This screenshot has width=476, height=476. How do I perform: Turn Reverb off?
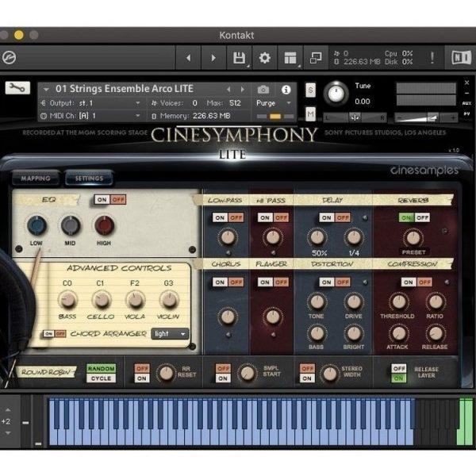422,217
